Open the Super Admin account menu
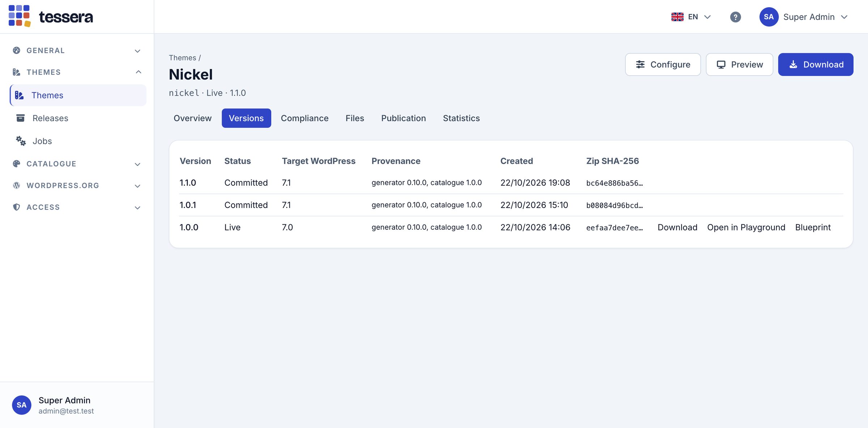The image size is (868, 428). point(804,17)
